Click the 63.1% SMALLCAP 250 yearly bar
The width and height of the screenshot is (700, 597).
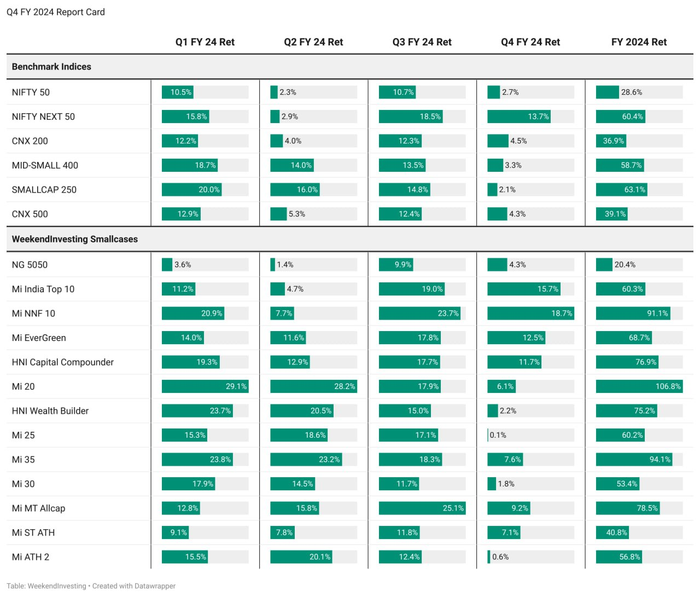pyautogui.click(x=621, y=190)
